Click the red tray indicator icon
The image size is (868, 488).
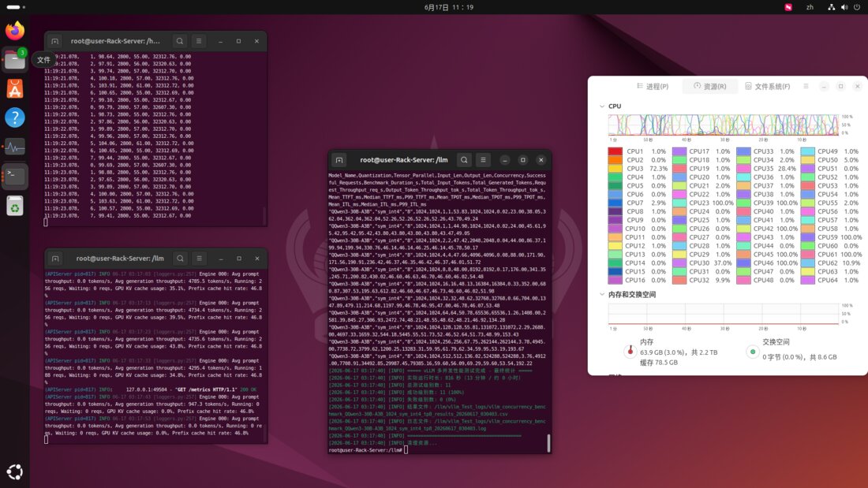point(788,7)
